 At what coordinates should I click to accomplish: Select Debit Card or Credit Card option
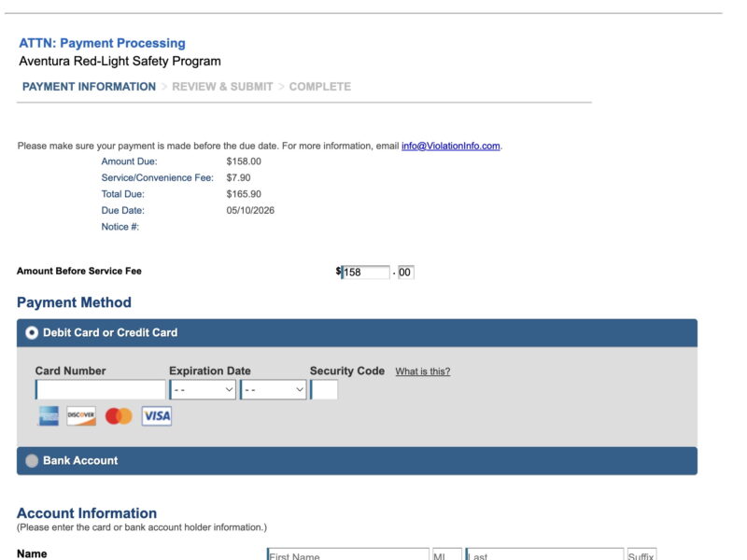tap(32, 332)
